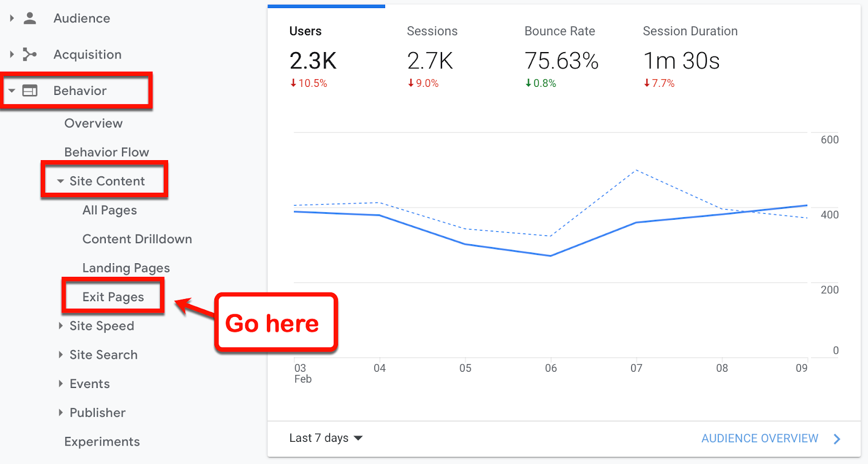Click the Behavior layout icon
The width and height of the screenshot is (868, 464).
[x=30, y=91]
